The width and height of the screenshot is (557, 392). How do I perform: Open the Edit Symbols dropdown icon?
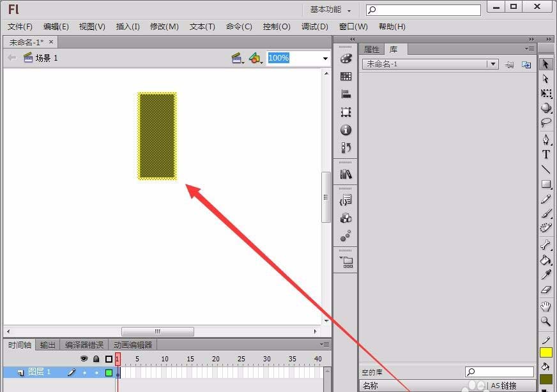point(256,58)
